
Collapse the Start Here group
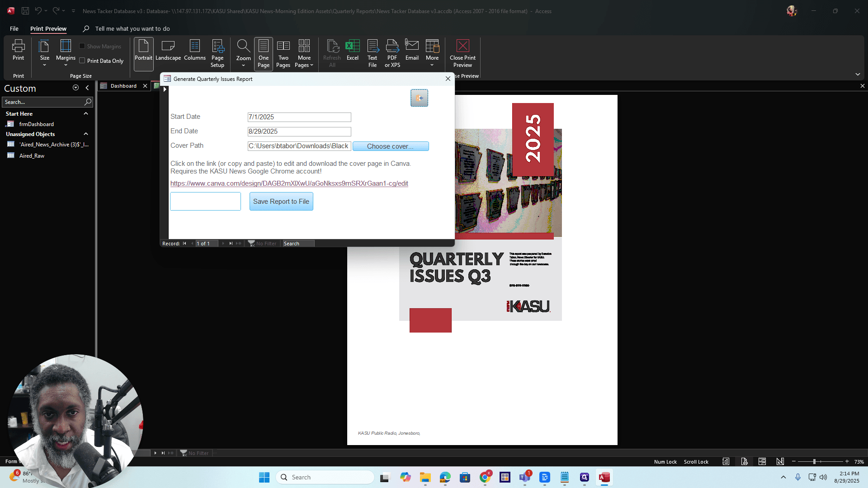(x=86, y=113)
